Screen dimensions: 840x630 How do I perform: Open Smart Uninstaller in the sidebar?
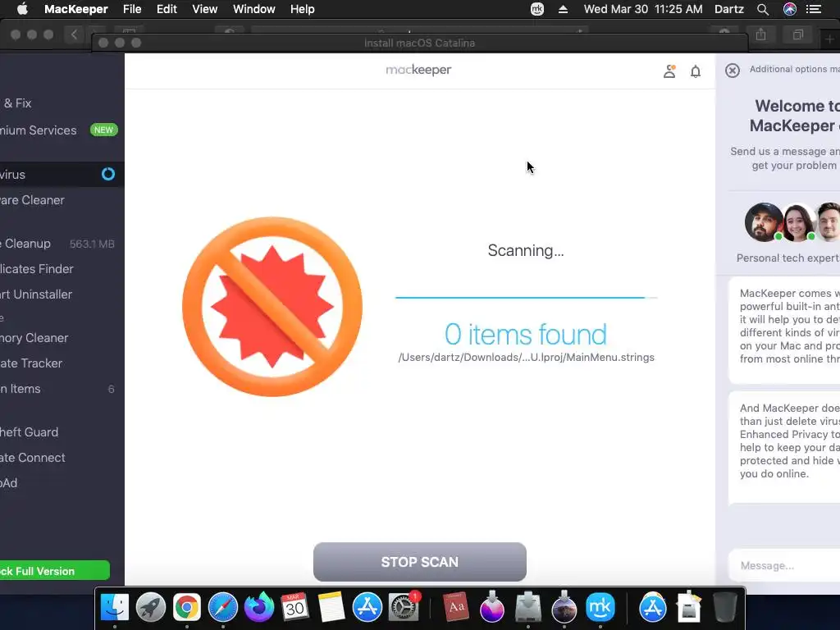(62, 294)
